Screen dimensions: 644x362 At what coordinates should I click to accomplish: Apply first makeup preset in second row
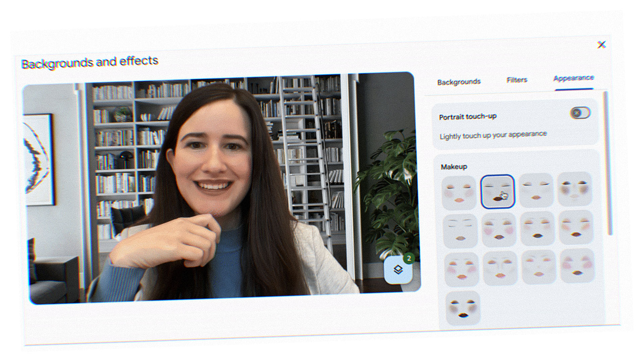pyautogui.click(x=460, y=231)
